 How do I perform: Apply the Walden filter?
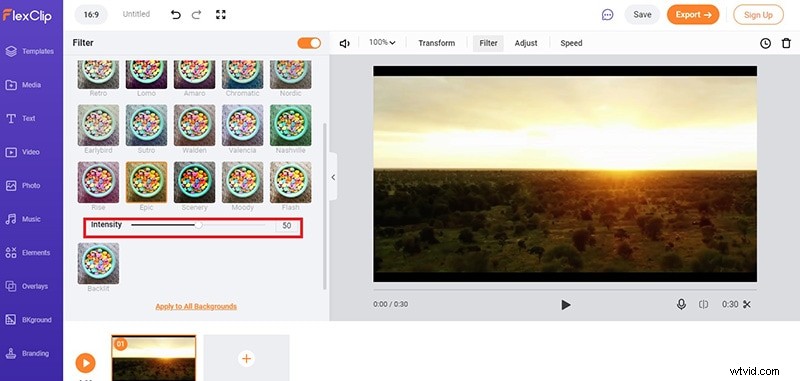pos(194,125)
